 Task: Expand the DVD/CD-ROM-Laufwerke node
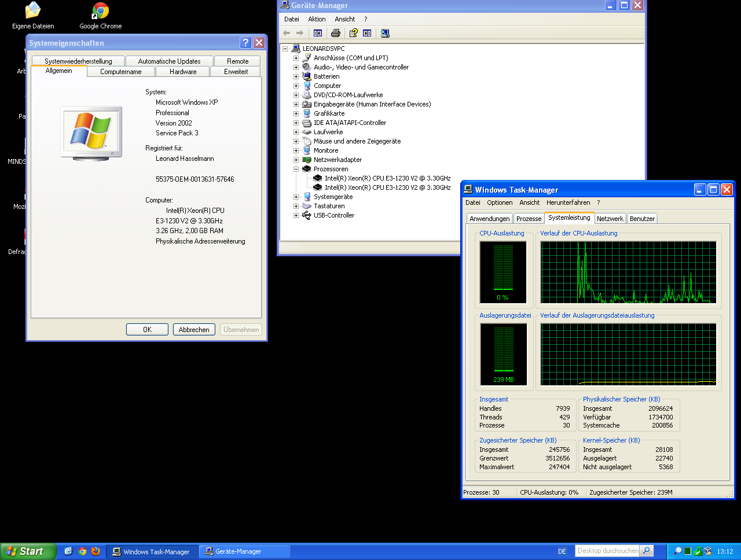(296, 95)
